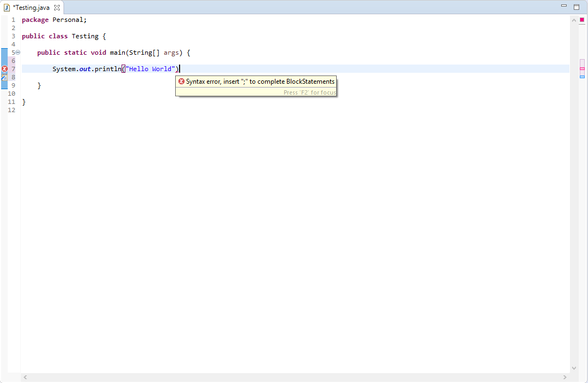
Task: Click the minimize view icon in the top right
Action: 564,5
